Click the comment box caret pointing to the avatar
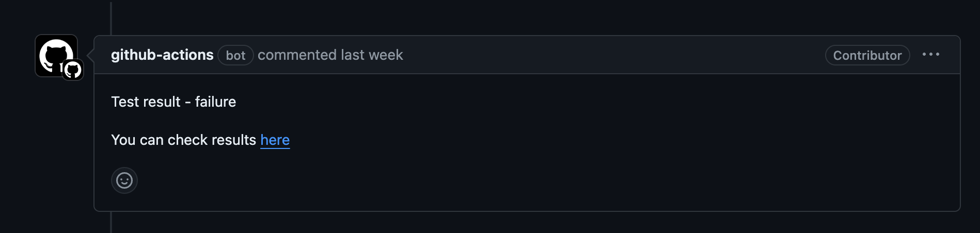Viewport: 980px width, 233px height. (90, 55)
